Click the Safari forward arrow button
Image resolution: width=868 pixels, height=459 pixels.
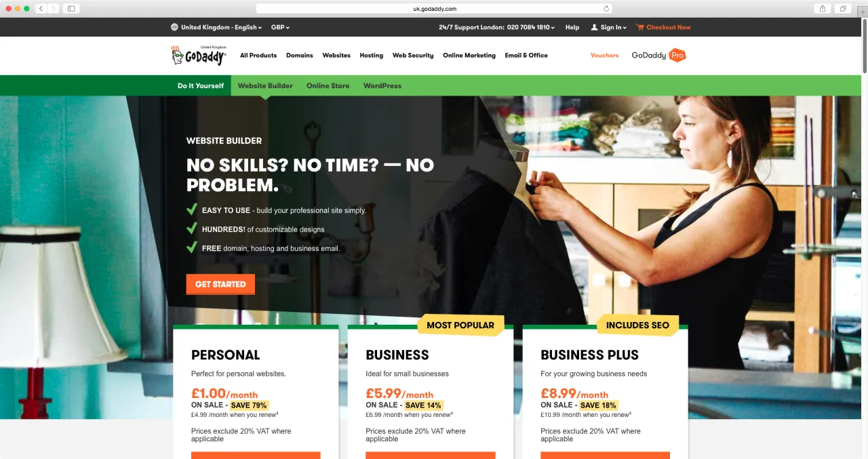pyautogui.click(x=53, y=8)
